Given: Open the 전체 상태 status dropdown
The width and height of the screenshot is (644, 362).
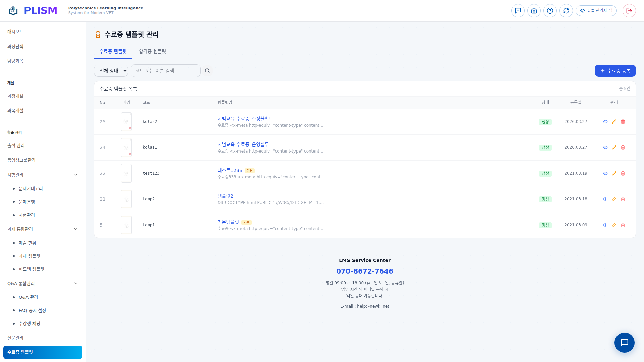Looking at the screenshot, I should (x=111, y=71).
